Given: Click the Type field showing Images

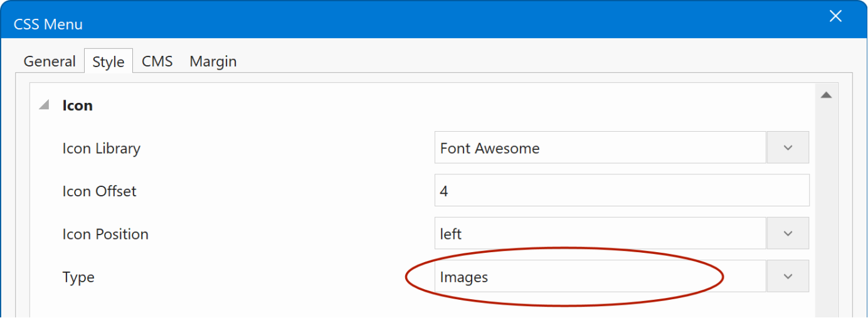Looking at the screenshot, I should pos(600,277).
